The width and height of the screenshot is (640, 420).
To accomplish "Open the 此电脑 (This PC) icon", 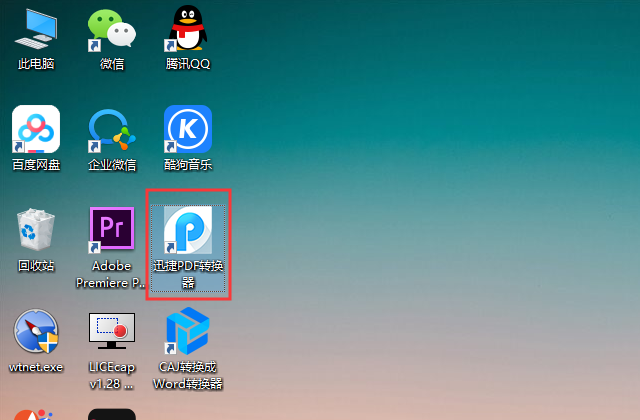I will coord(36,29).
